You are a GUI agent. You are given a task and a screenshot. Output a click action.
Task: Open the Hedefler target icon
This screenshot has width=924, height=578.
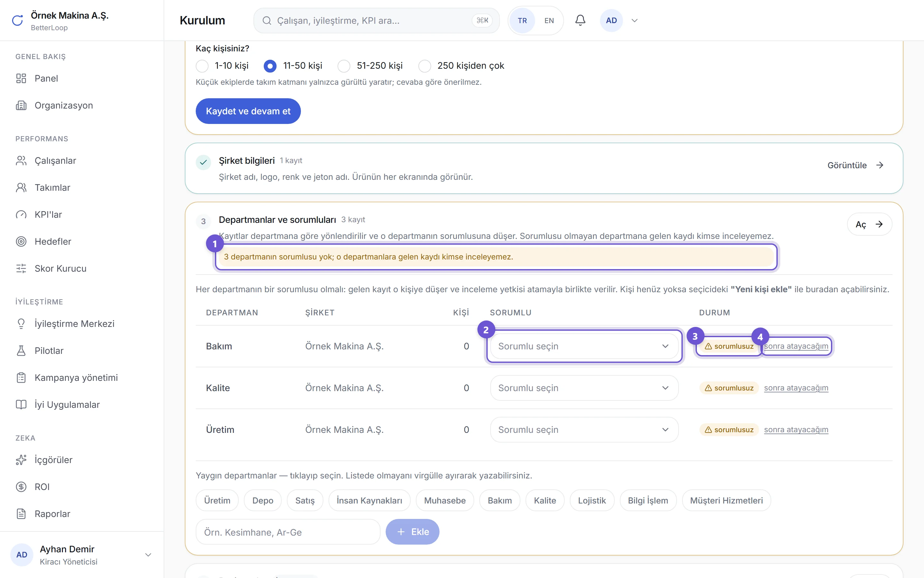(21, 241)
